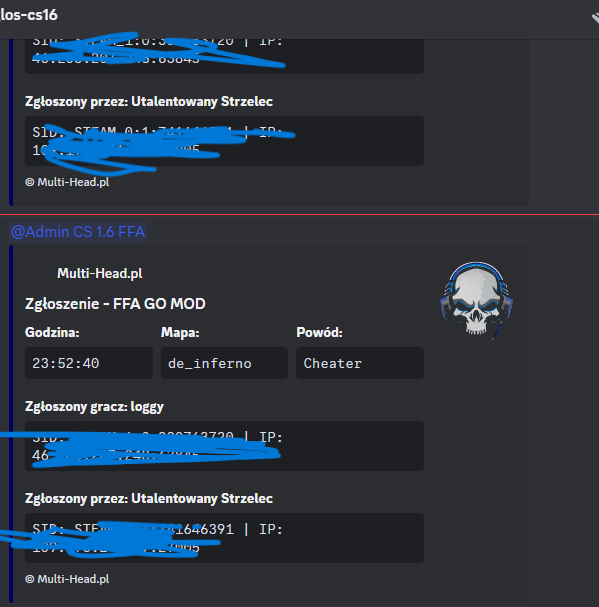Click the los-cs16 channel name in header

click(x=29, y=15)
